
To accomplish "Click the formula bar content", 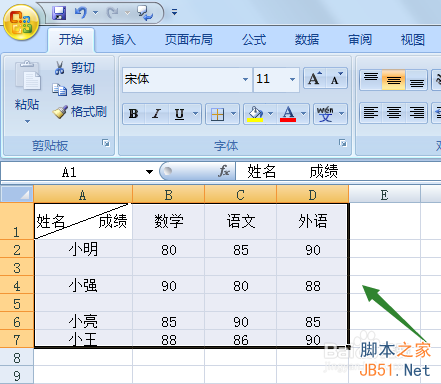I will (x=338, y=171).
